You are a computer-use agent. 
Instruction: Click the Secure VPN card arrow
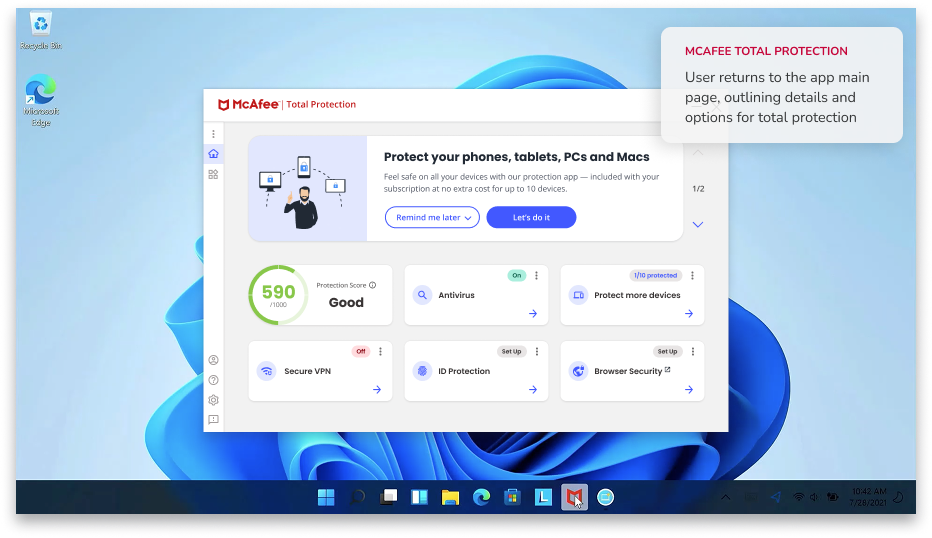(377, 389)
